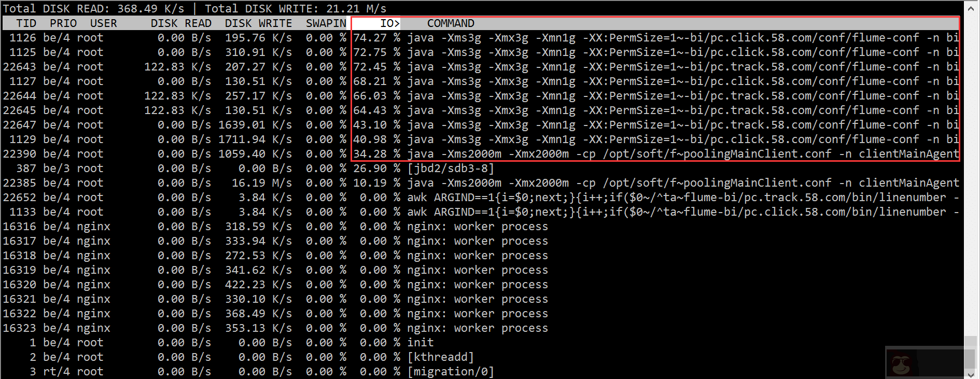Select nginx worker TID 16318
The width and height of the screenshot is (980, 379).
(275, 256)
